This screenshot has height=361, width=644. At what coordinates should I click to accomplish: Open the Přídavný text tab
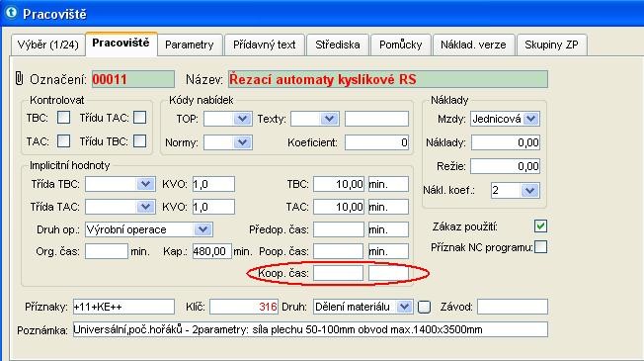264,45
